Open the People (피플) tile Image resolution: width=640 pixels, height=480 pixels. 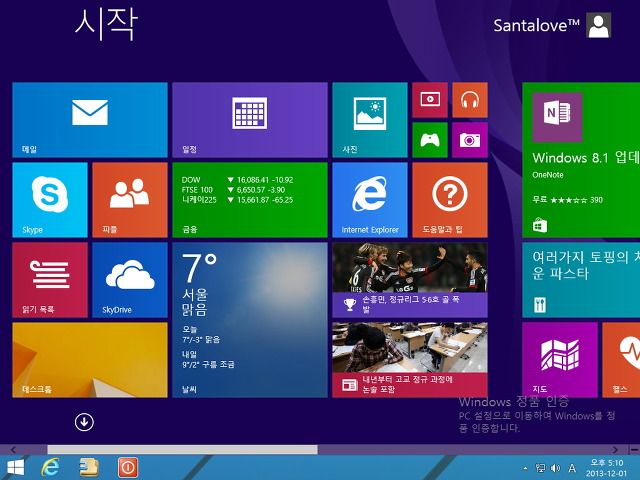pos(130,200)
